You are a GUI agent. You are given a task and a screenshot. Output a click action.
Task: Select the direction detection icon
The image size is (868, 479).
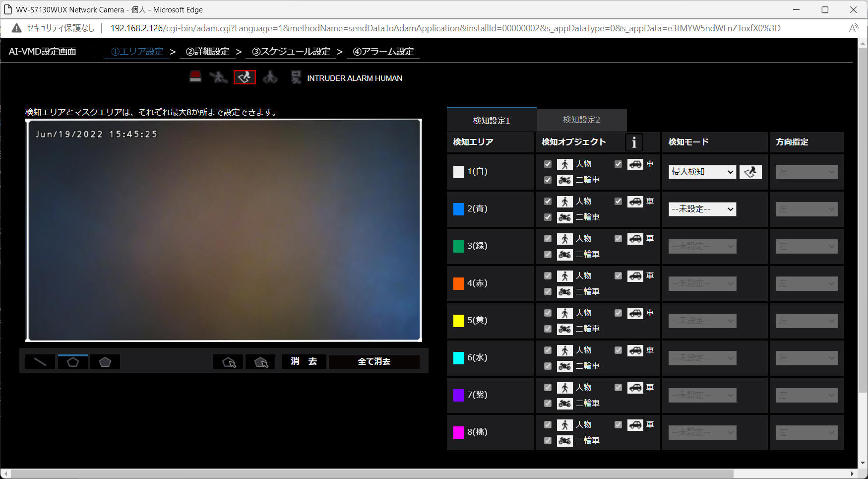click(296, 77)
